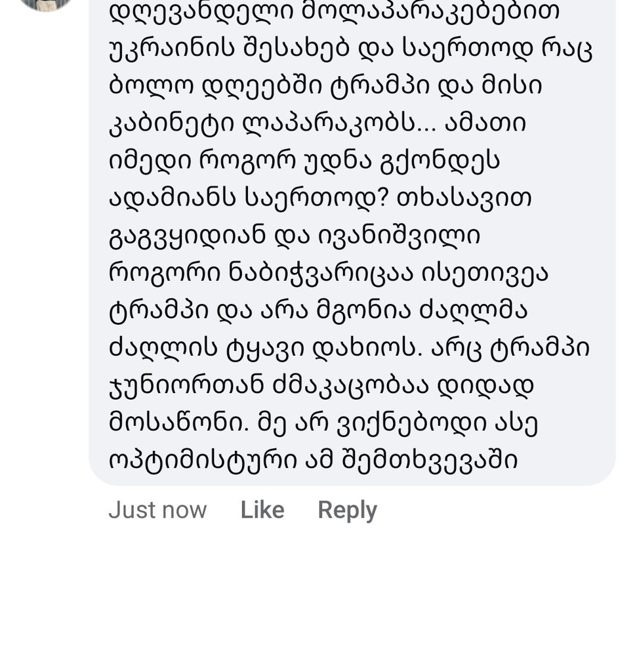Viewport: 635px width, 672px height.
Task: Open timestamp to view comment permalink
Action: point(157,509)
